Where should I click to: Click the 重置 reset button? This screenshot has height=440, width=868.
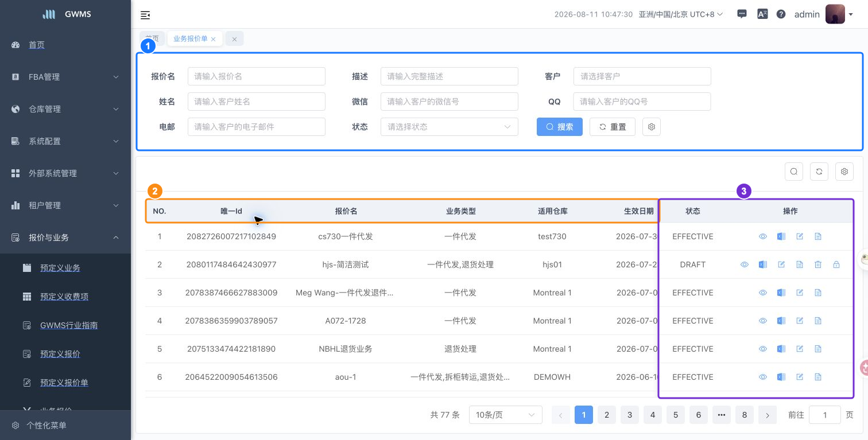coord(613,127)
